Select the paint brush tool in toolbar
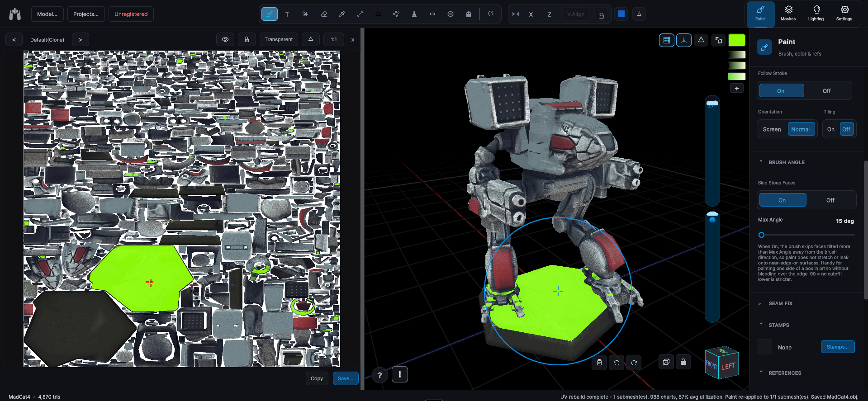Image resolution: width=868 pixels, height=401 pixels. (269, 14)
